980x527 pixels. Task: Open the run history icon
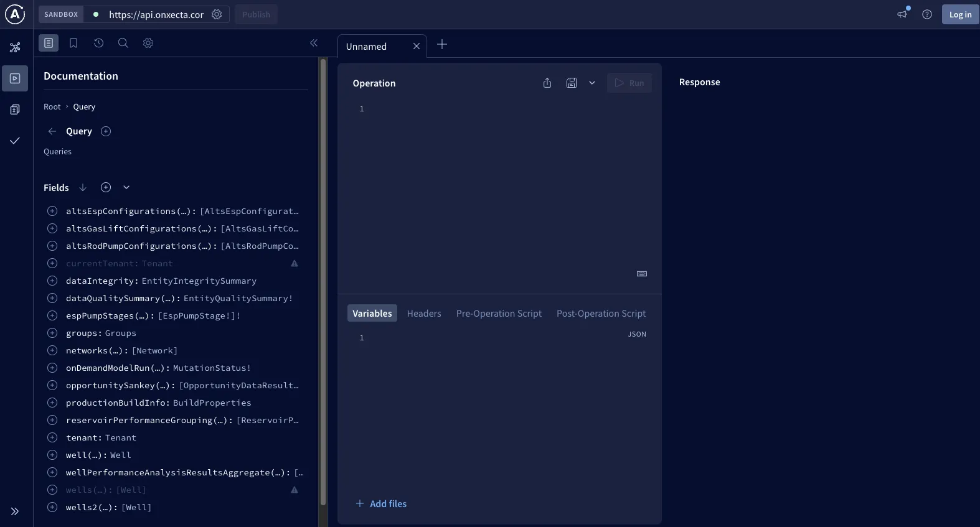pos(98,43)
